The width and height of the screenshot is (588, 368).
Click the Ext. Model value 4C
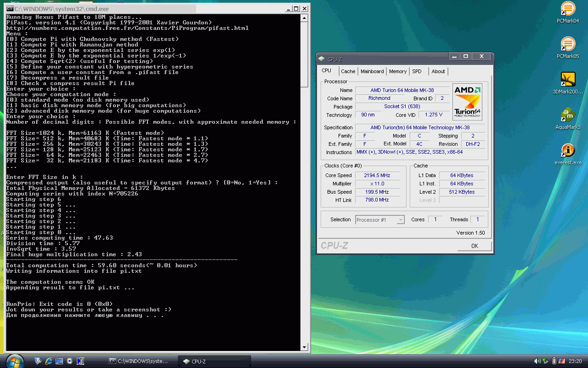(x=419, y=144)
